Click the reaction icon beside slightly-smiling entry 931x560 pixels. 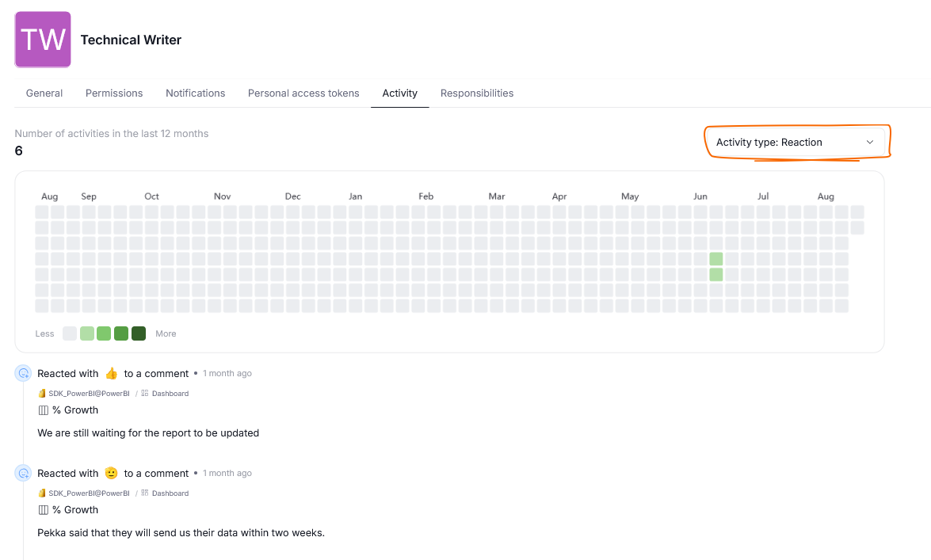tap(23, 473)
